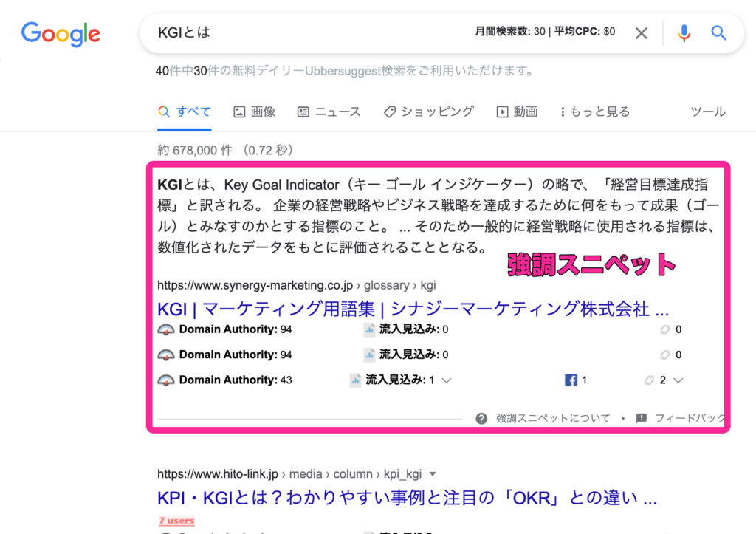Viewport: 756px width, 534px height.
Task: Select the すべて tab
Action: click(184, 112)
